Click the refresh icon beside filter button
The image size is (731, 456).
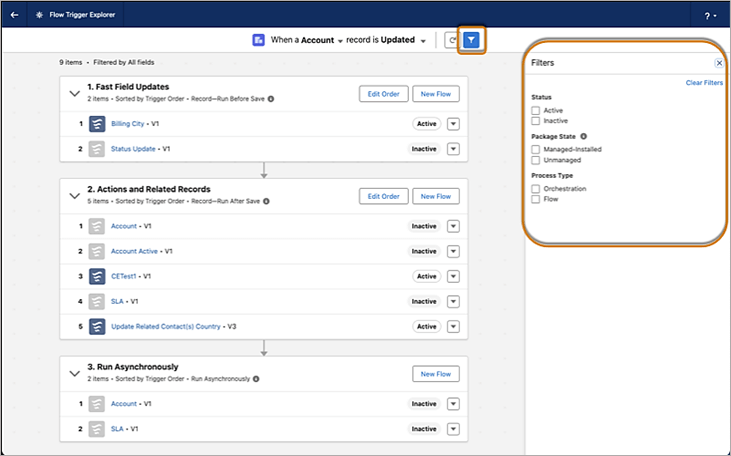pos(451,40)
